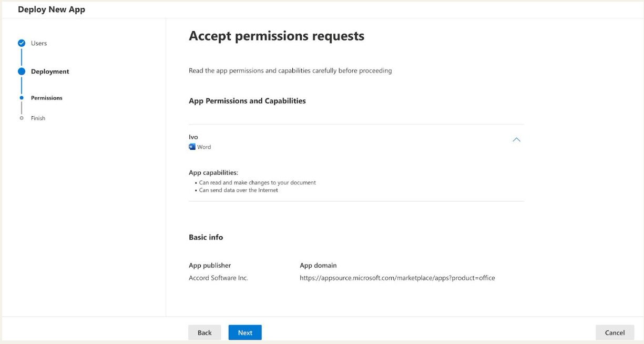Click the Permissions step dot indicator
Screen dimensions: 644x344
click(21, 98)
